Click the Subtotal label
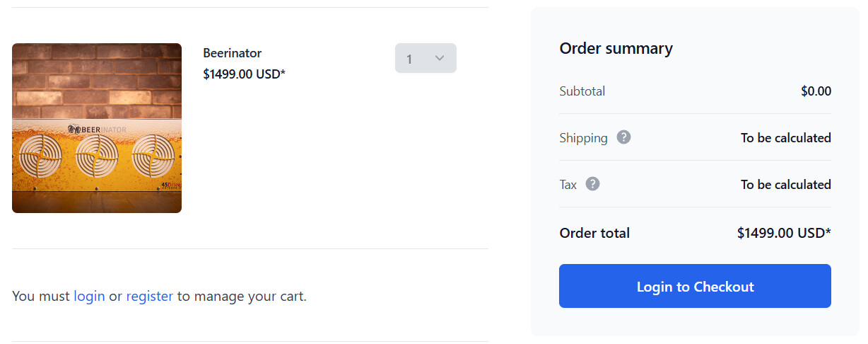 582,91
